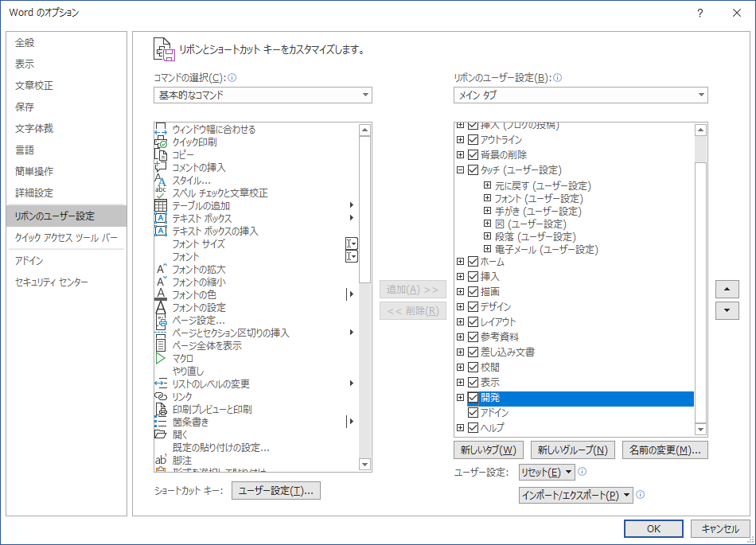Select the リストのレベルの変更 icon

coord(161,383)
